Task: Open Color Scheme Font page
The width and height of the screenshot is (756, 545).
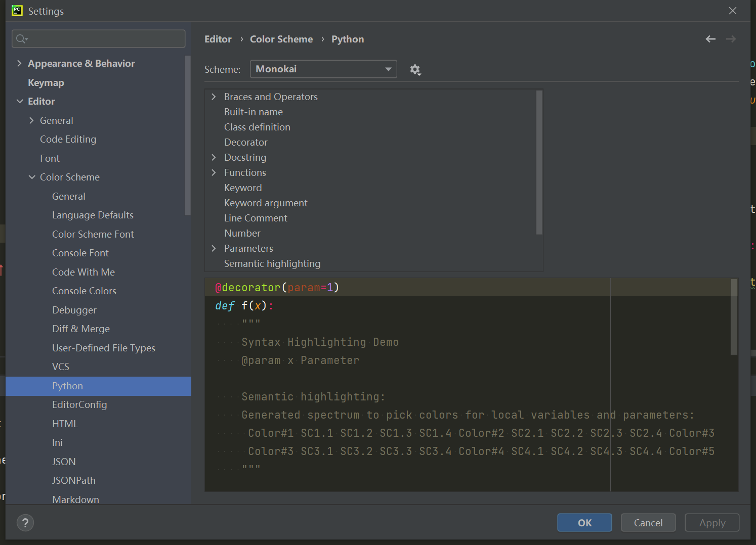Action: 93,234
